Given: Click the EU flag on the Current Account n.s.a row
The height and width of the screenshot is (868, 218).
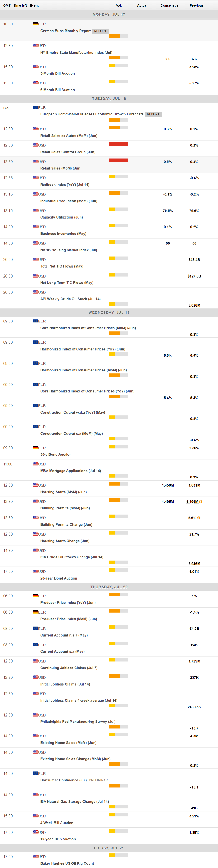Looking at the screenshot, I should click(35, 629).
